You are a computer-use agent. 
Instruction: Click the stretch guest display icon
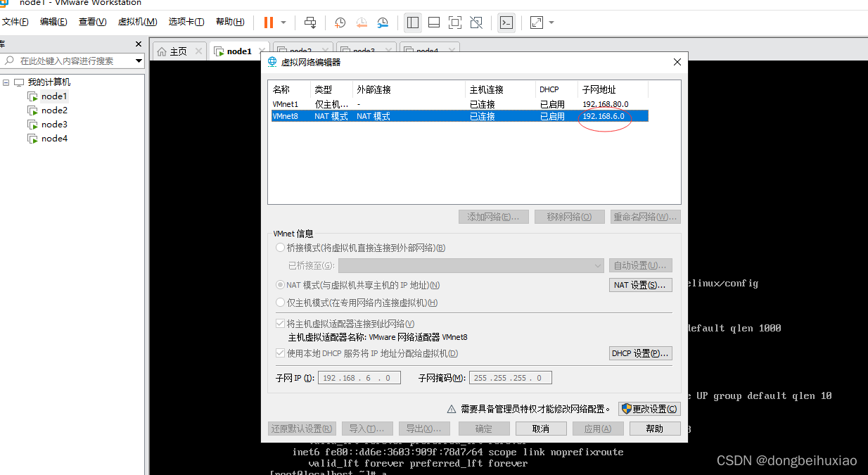[x=537, y=23]
